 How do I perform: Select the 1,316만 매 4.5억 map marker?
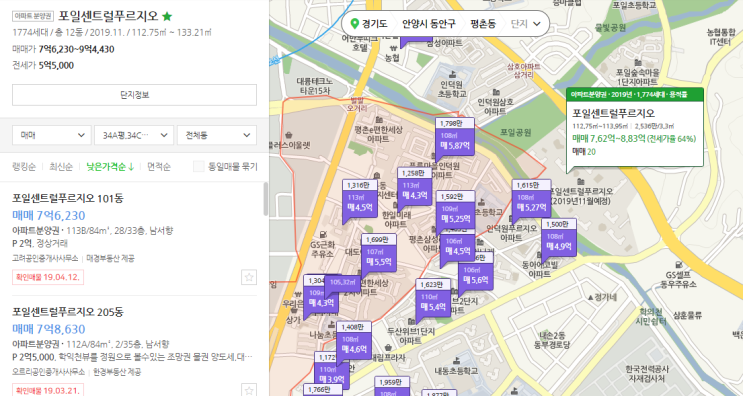pos(360,198)
